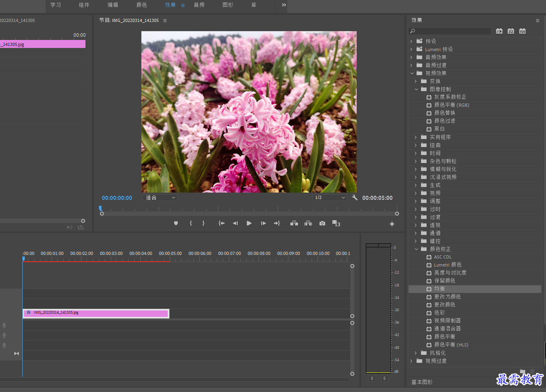Click the Program monitor playhead marker
The width and height of the screenshot is (546, 392).
pos(101,208)
